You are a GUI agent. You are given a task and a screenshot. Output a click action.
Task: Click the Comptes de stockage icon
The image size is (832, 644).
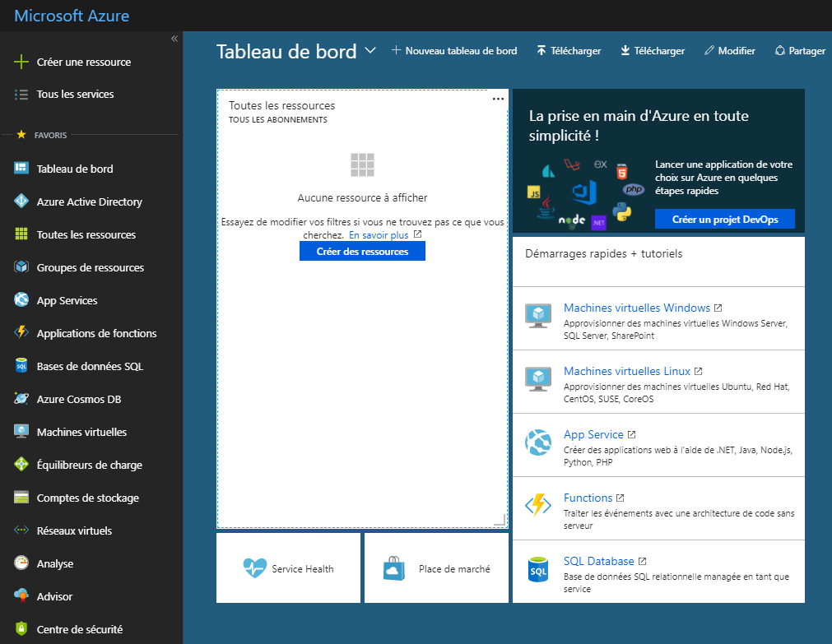(21, 497)
